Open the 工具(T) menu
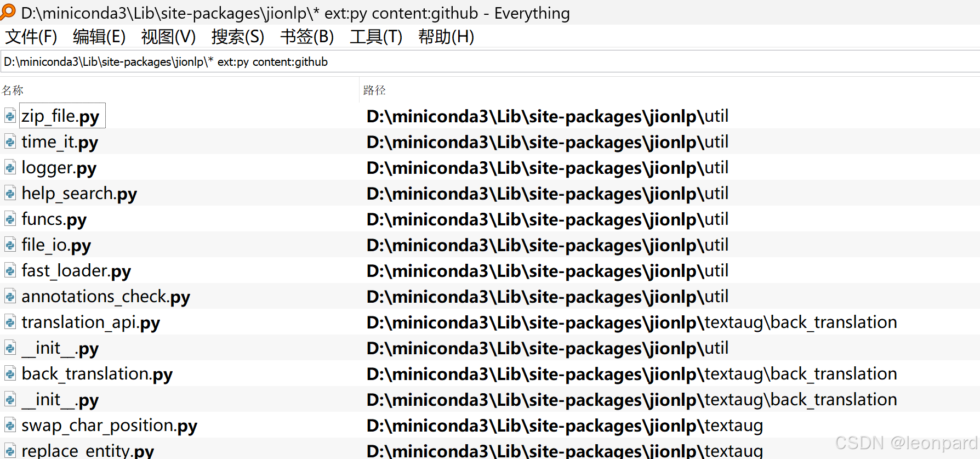This screenshot has height=459, width=980. (376, 37)
